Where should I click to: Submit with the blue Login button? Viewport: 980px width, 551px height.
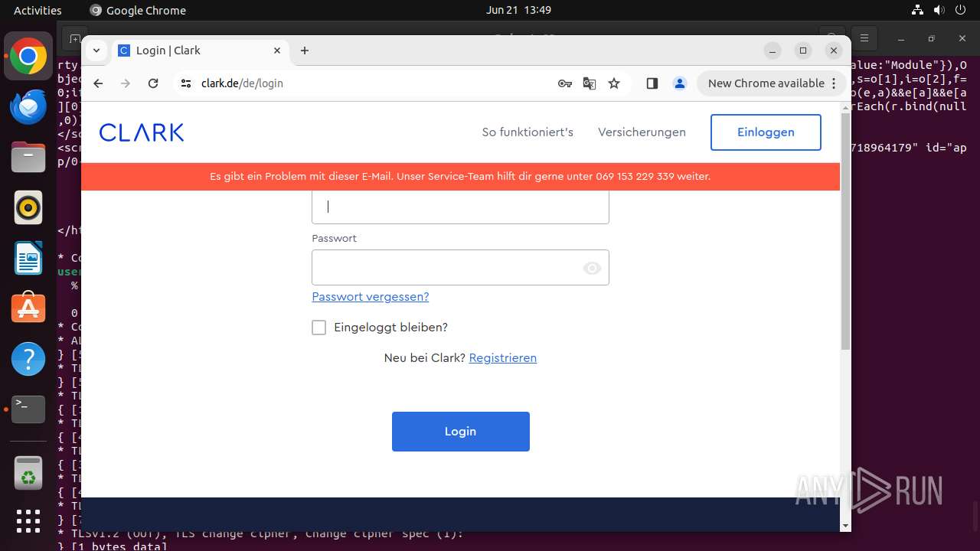(x=461, y=432)
